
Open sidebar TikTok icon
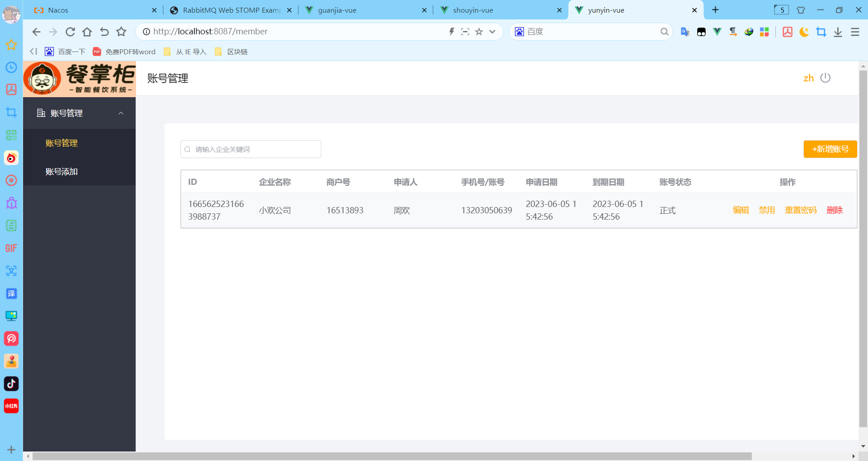pyautogui.click(x=11, y=384)
